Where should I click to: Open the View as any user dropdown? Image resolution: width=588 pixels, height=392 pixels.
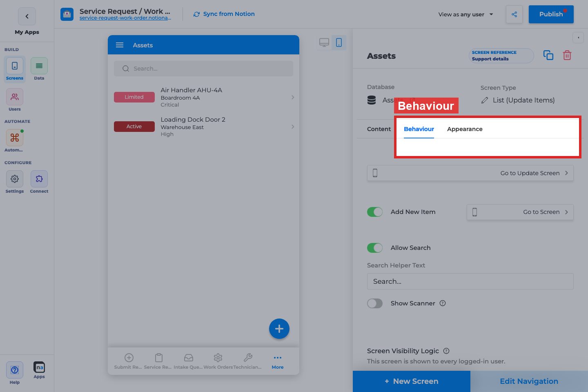click(465, 14)
